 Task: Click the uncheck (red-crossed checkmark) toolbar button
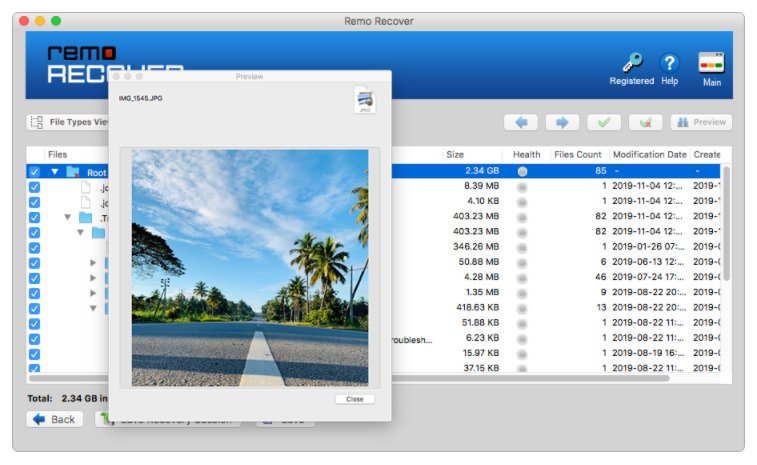click(x=645, y=122)
